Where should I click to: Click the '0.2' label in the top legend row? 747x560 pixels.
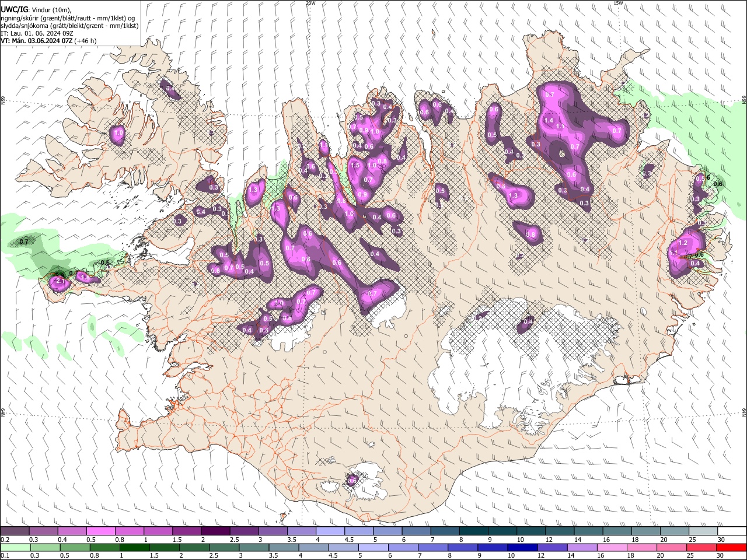point(5,540)
